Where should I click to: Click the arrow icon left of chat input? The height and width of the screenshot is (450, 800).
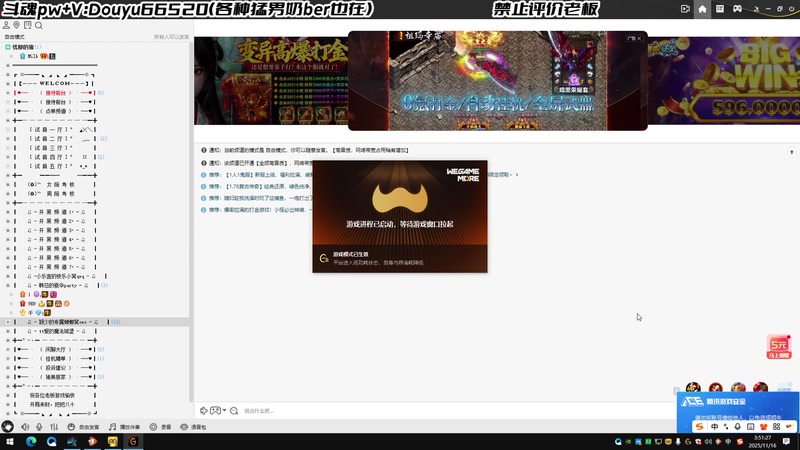click(204, 410)
